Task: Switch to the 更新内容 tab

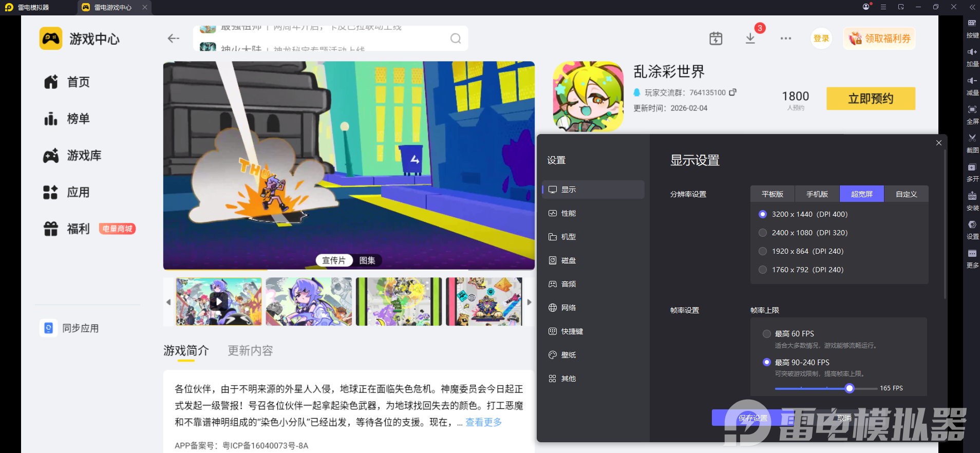Action: pos(250,351)
